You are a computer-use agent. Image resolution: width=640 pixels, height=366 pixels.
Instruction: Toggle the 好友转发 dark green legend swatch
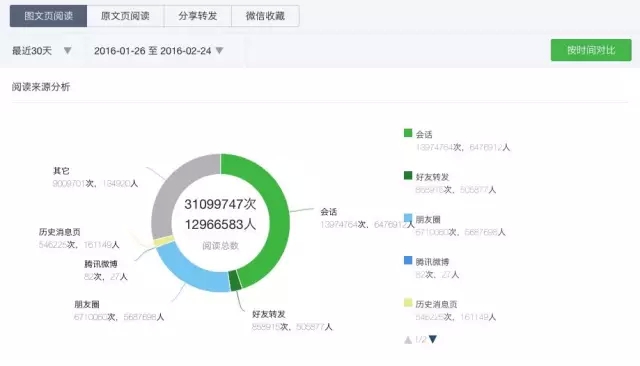[408, 175]
